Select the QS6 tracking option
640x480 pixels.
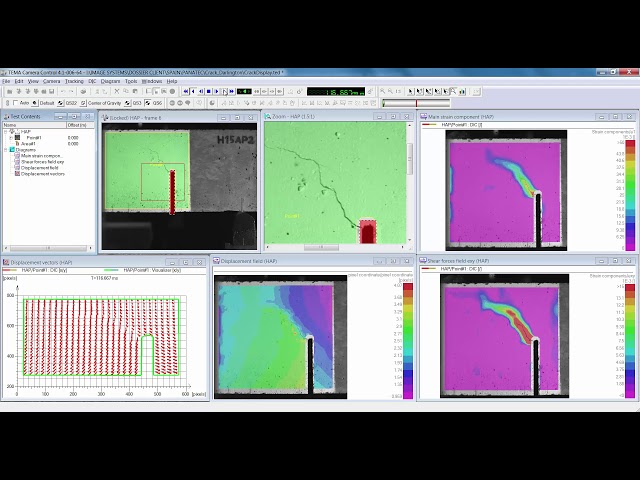click(153, 103)
